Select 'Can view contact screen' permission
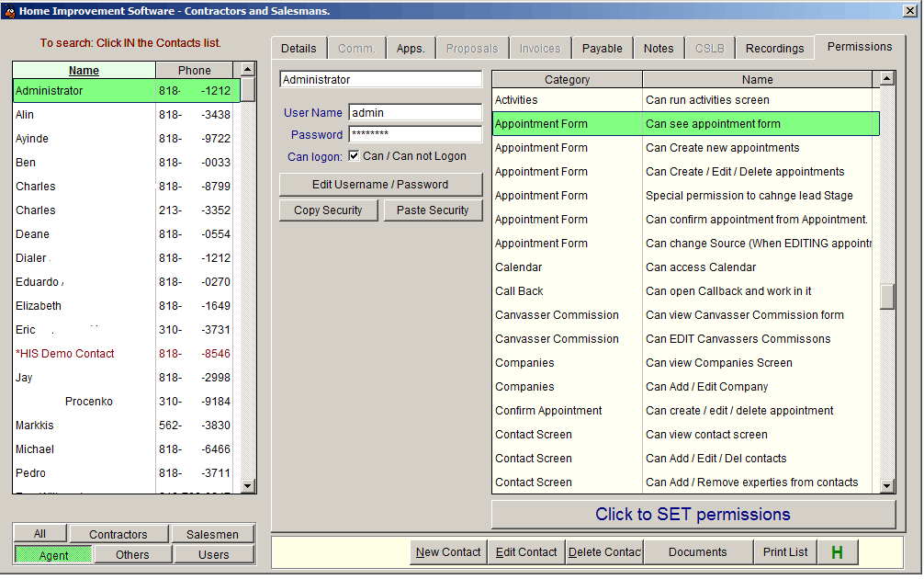 click(x=686, y=434)
